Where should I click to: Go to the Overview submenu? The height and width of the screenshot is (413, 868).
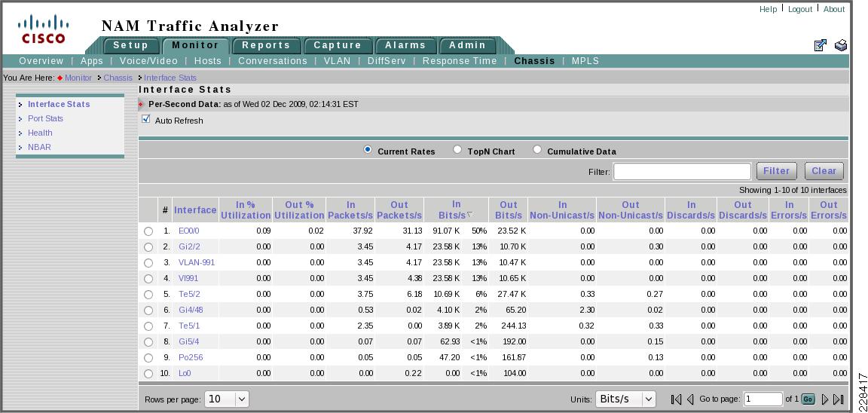click(x=41, y=61)
